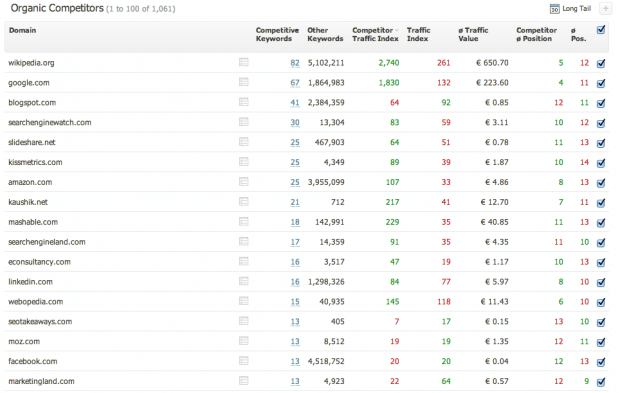The image size is (620, 393).
Task: Uncheck the kissmetrics.com row checkbox
Action: [x=601, y=163]
